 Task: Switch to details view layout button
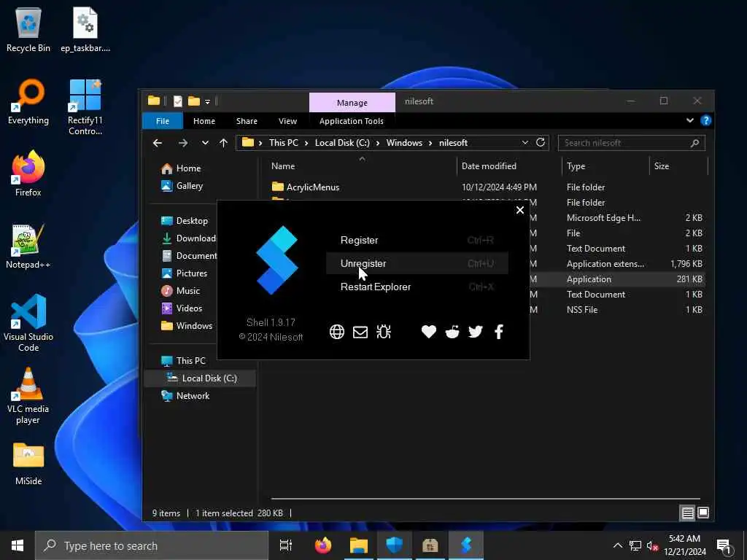pos(687,513)
